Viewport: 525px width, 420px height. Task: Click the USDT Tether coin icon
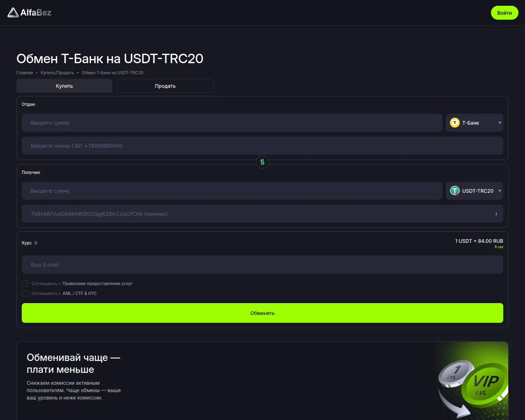455,191
